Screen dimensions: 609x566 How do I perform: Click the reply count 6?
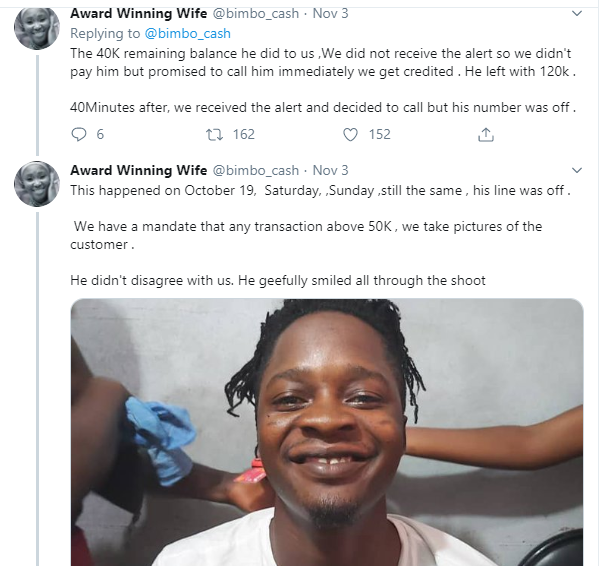click(x=100, y=134)
